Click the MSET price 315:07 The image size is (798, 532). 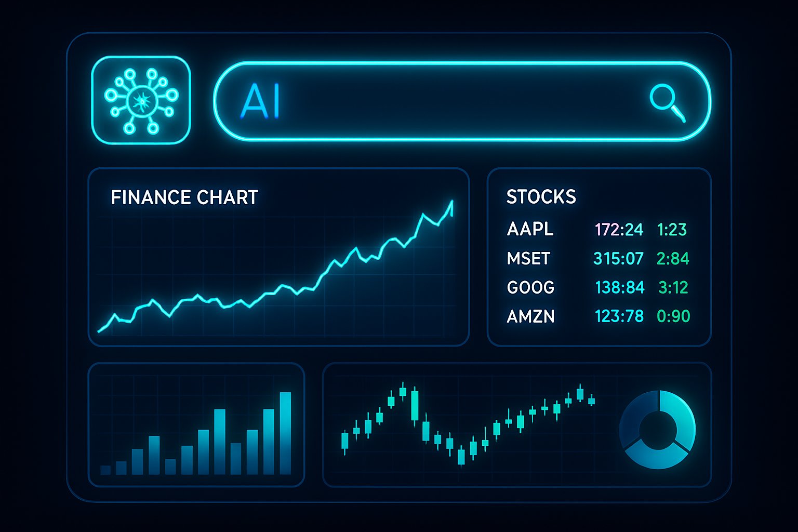[x=618, y=258]
